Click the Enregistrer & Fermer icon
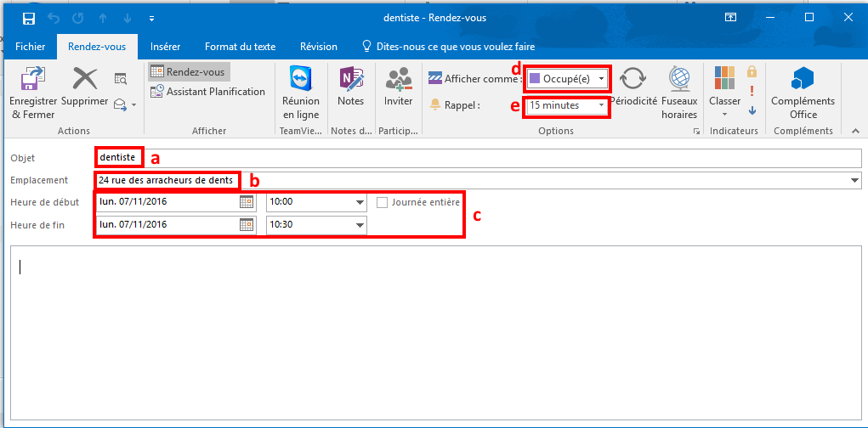 pos(32,79)
